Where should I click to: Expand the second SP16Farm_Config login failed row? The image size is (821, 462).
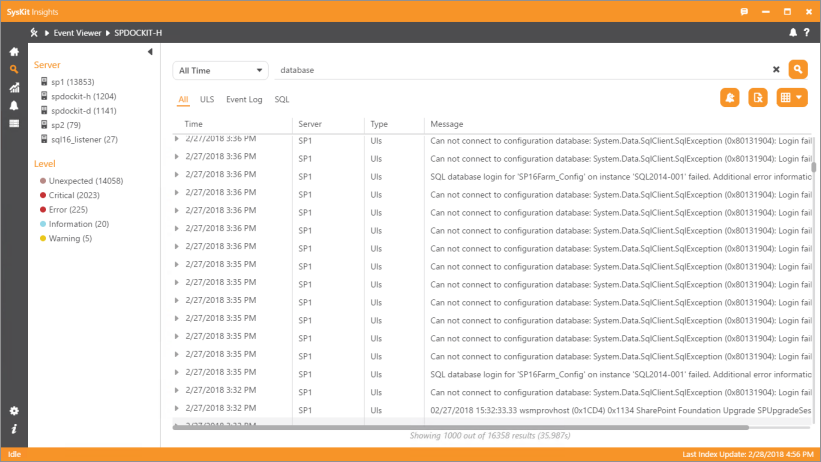176,372
